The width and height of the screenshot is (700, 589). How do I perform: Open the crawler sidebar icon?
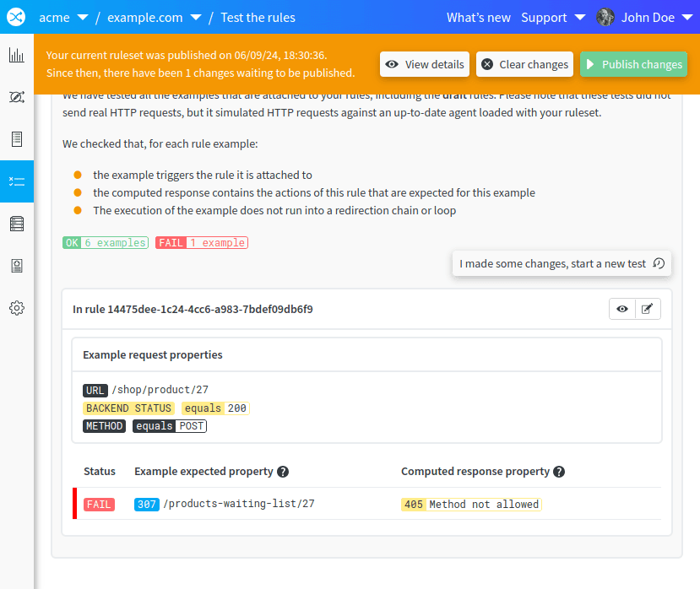(17, 97)
